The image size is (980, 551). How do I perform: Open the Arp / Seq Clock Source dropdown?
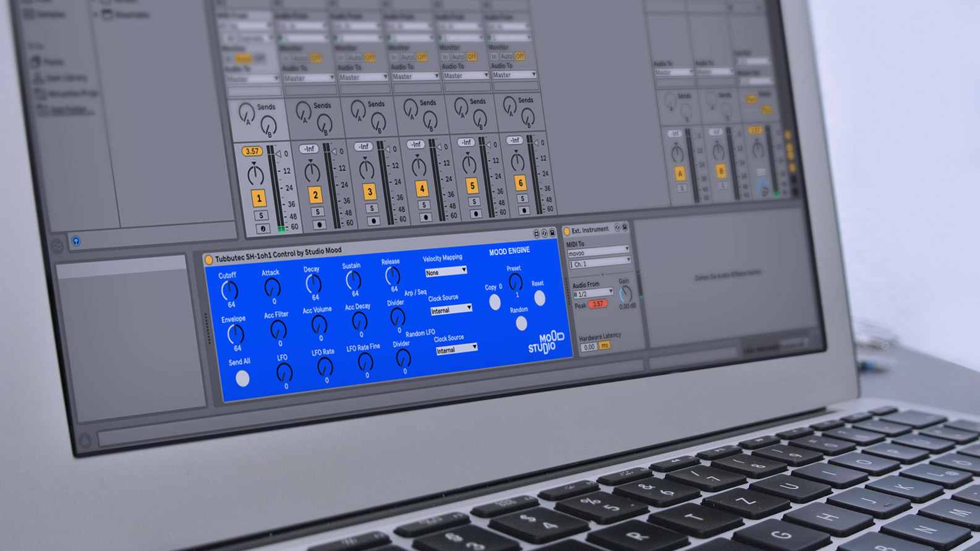451,310
